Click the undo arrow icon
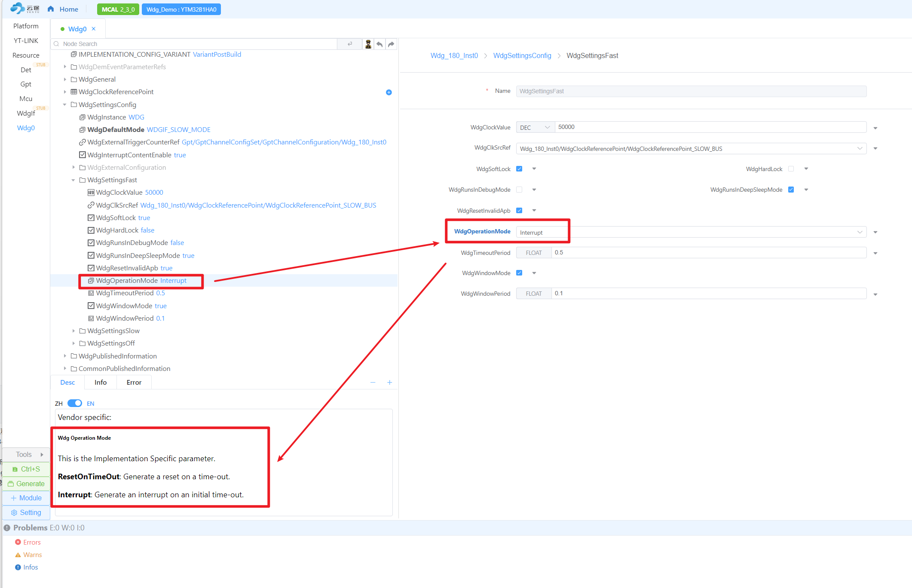Viewport: 912px width, 588px height. (379, 44)
